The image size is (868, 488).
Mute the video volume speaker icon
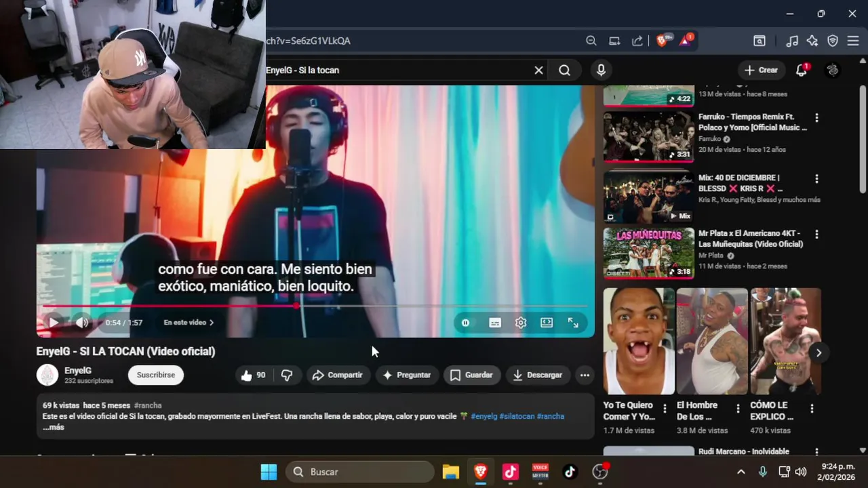click(x=82, y=323)
